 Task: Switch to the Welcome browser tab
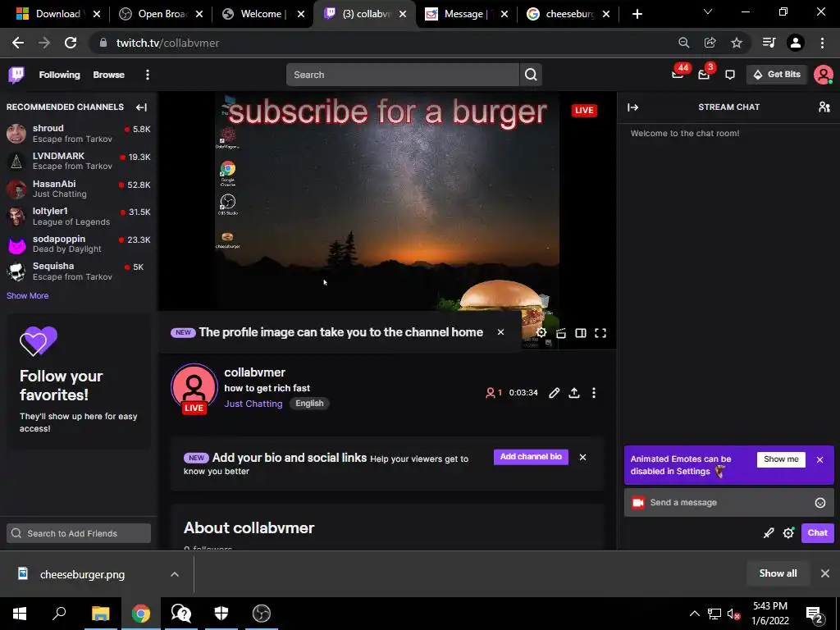click(x=263, y=14)
